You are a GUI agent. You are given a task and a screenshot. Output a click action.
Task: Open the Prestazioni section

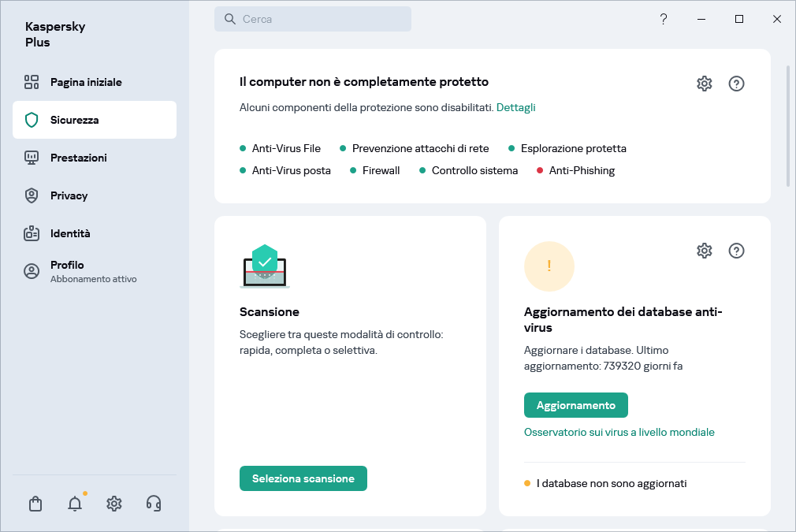(78, 158)
